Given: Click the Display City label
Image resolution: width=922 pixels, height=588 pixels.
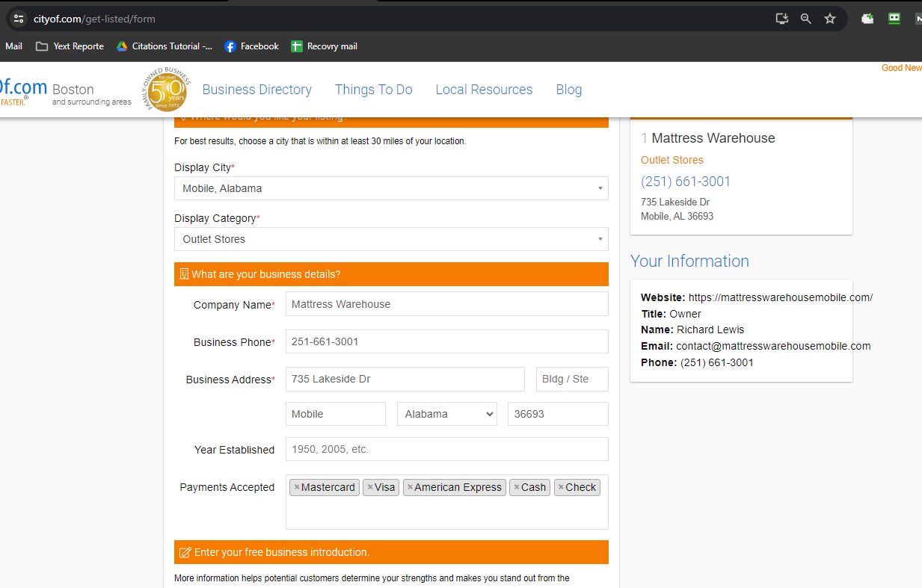Looking at the screenshot, I should point(203,167).
